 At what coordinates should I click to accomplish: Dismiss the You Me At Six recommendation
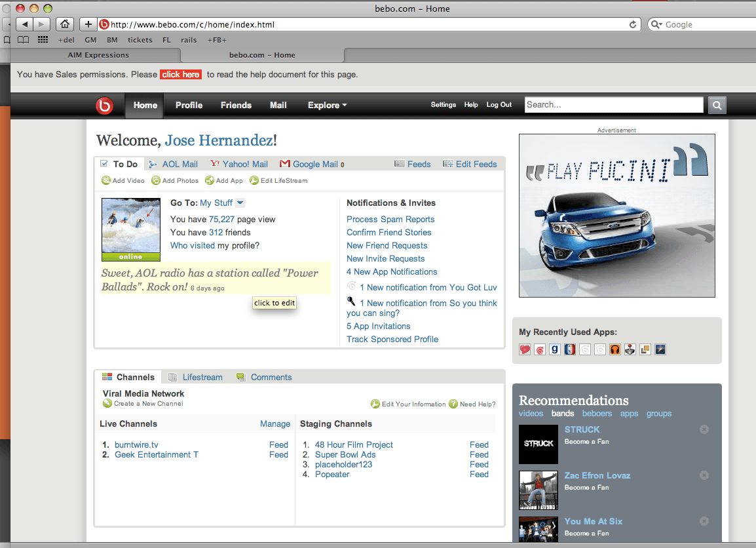(704, 521)
